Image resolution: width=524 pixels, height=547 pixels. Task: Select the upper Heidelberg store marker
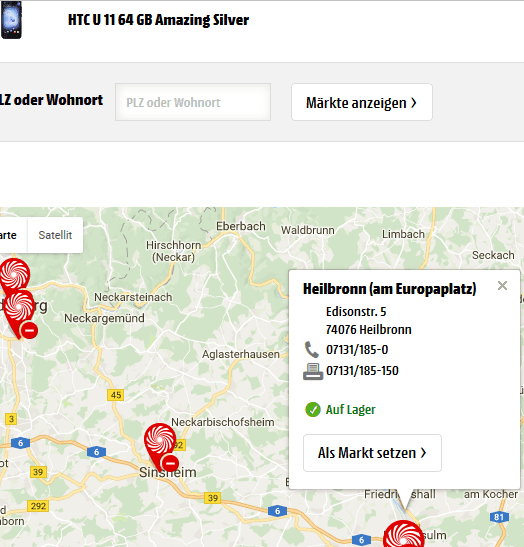[14, 274]
